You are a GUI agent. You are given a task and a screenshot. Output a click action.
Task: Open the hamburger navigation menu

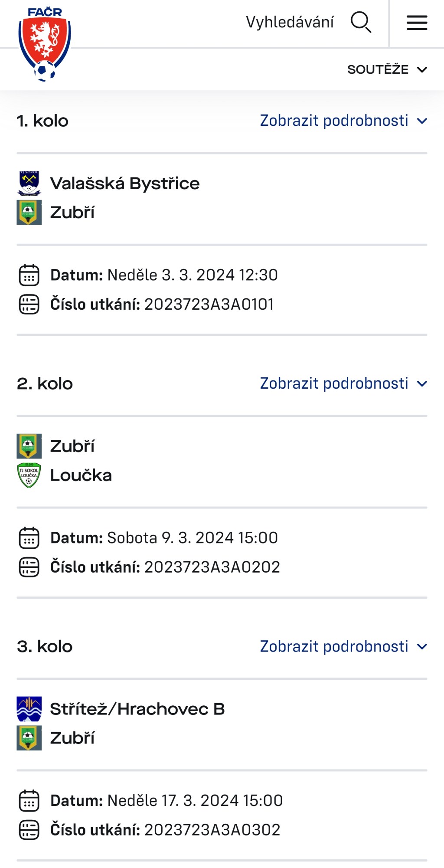tap(416, 23)
